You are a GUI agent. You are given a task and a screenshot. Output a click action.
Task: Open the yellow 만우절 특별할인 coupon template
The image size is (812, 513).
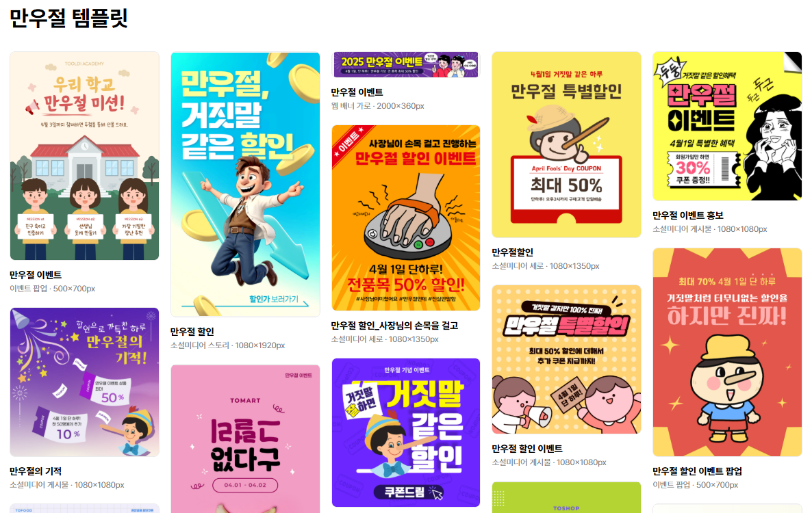pos(566,145)
